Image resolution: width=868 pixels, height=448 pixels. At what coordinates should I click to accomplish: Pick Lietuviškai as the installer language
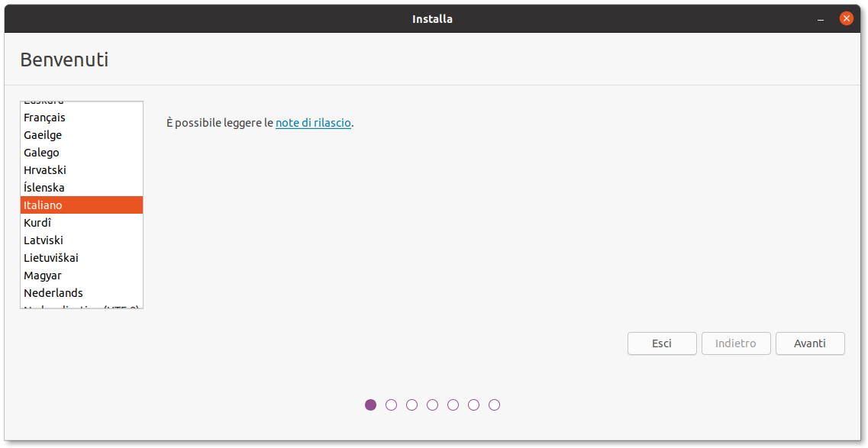[50, 258]
